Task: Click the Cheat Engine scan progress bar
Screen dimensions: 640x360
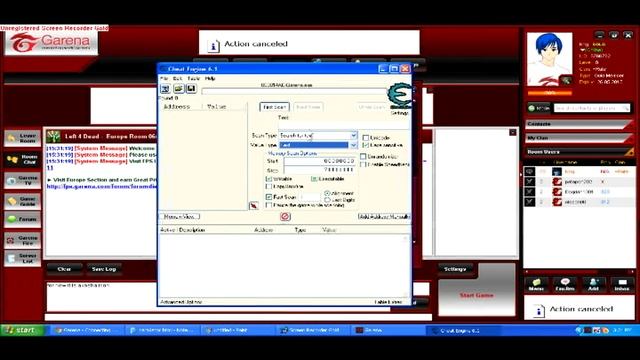Action: 294,91
